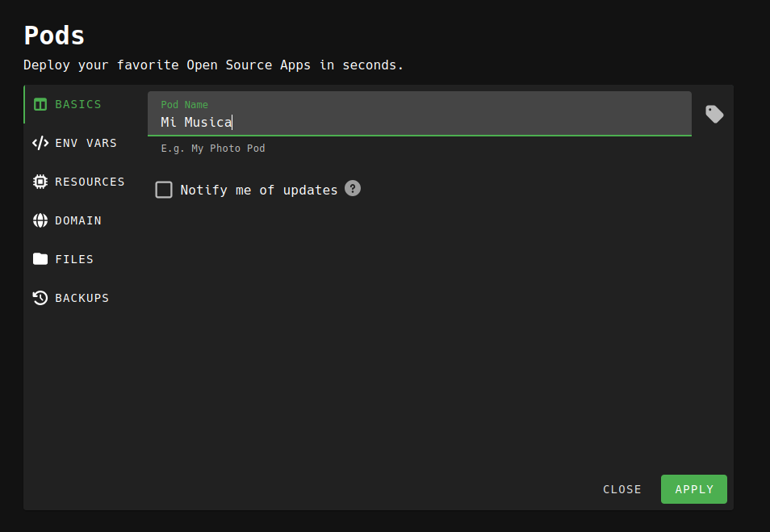Click the folder icon beside Files
The image size is (770, 532).
[x=40, y=259]
